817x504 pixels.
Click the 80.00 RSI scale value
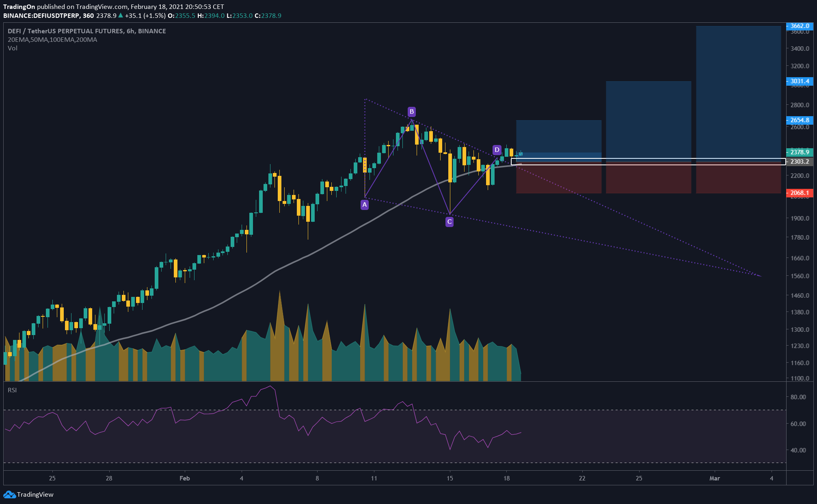pyautogui.click(x=798, y=397)
